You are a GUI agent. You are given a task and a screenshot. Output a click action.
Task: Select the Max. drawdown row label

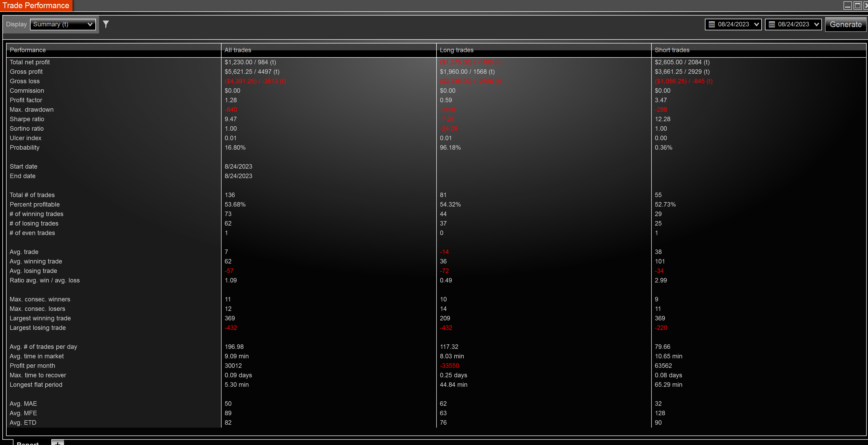coord(32,109)
